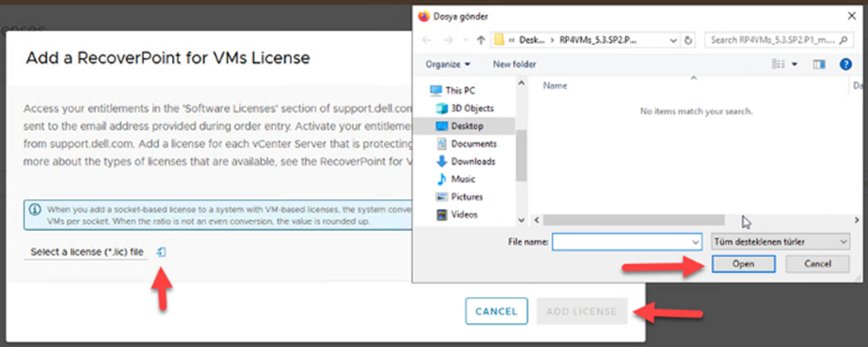Click the horizontal scrollbar left arrow

(x=536, y=220)
